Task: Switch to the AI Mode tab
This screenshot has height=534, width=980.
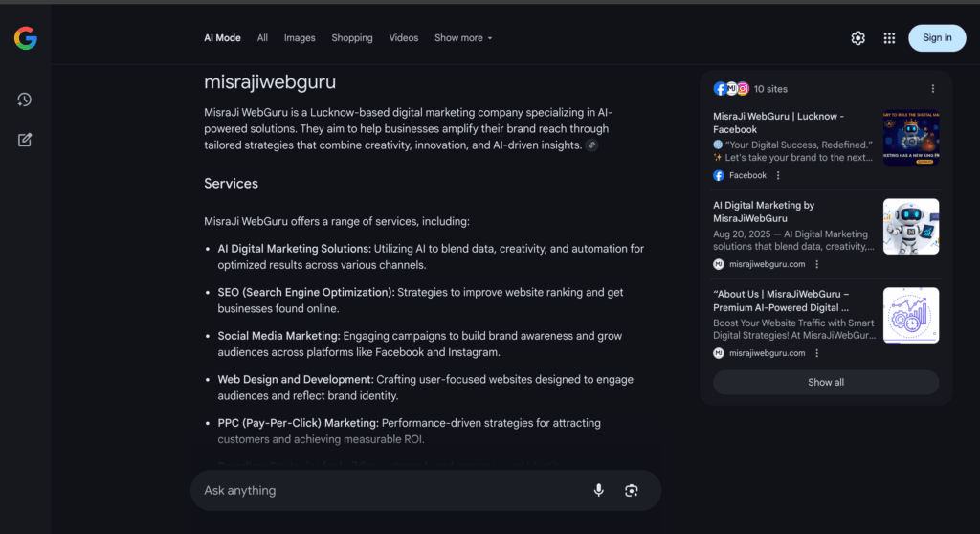Action: pos(222,38)
